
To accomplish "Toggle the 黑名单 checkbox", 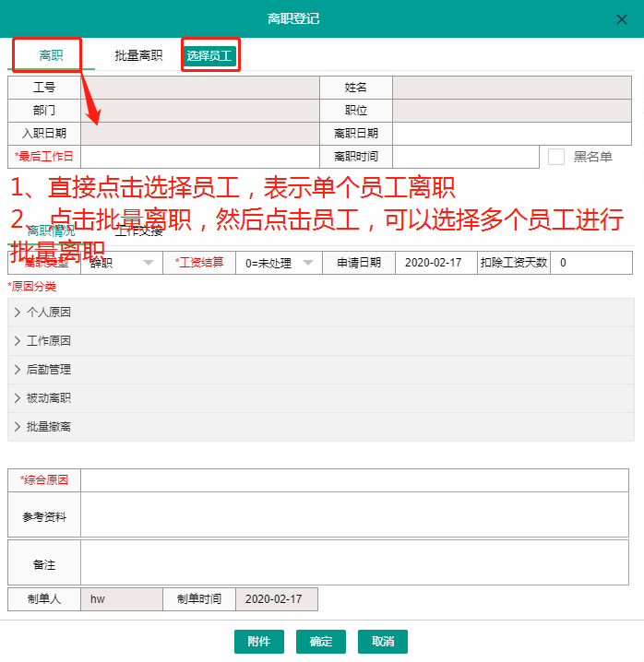I will [x=556, y=157].
